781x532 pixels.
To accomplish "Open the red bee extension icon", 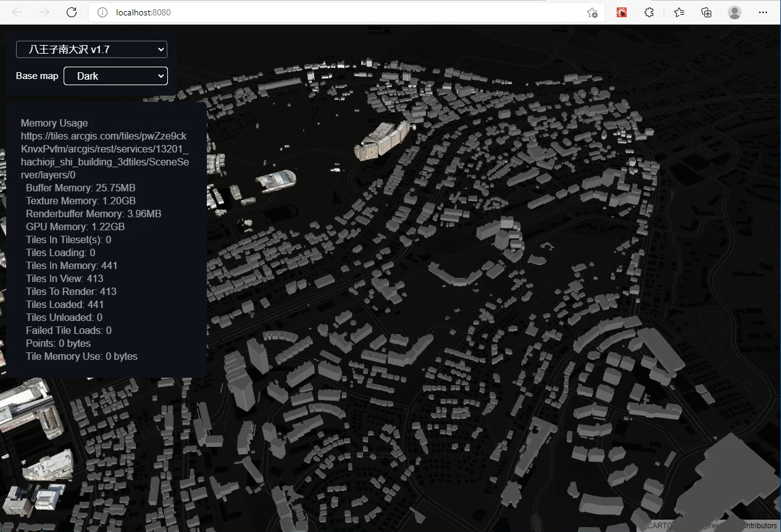I will pyautogui.click(x=622, y=12).
